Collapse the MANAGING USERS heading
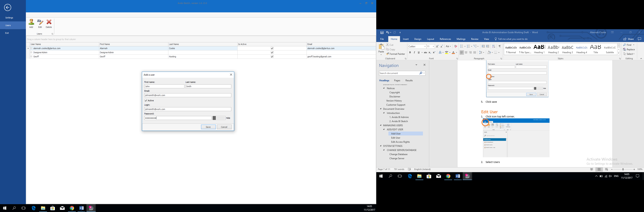644x212 pixels. pyautogui.click(x=381, y=125)
